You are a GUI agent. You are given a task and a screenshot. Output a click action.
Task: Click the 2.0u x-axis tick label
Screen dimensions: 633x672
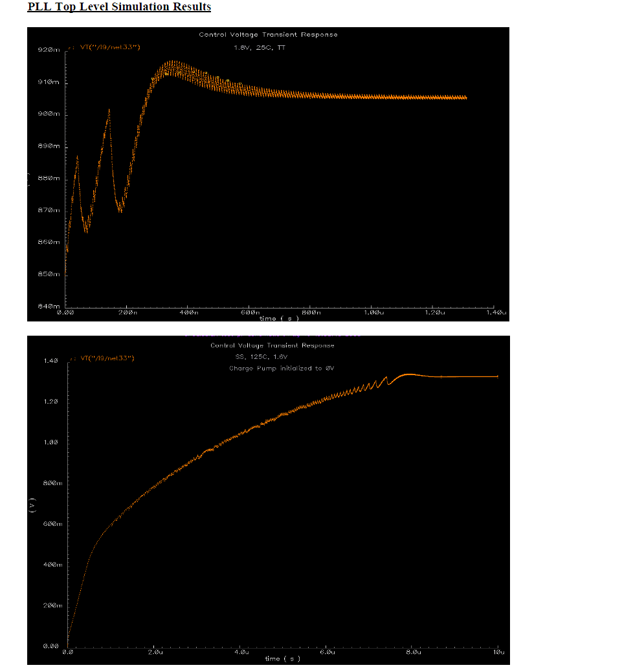[155, 653]
